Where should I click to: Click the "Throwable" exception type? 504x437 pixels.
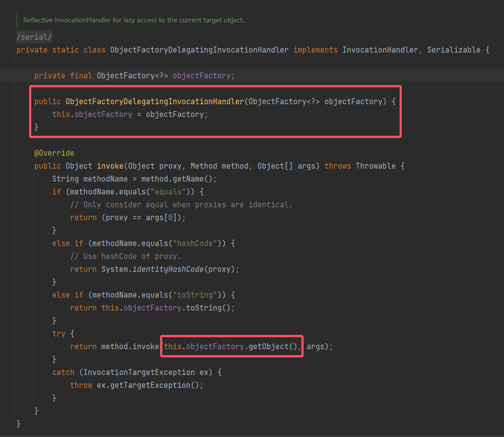(376, 166)
